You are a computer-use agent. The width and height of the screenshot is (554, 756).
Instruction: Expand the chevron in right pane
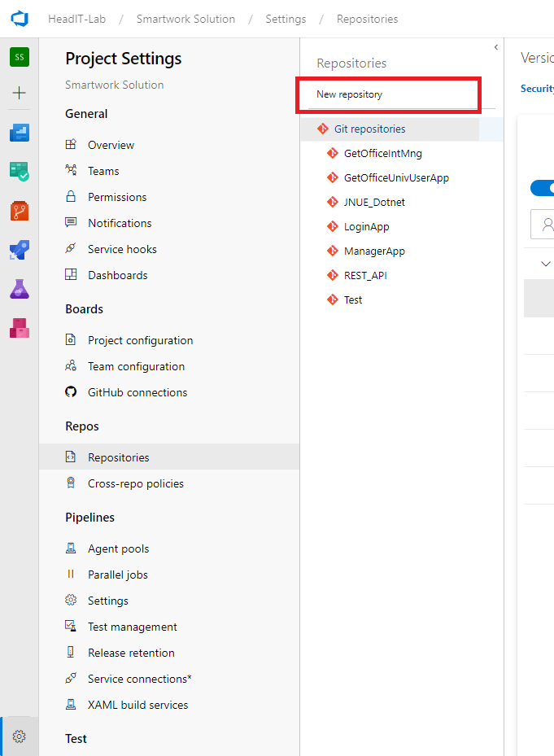point(545,264)
